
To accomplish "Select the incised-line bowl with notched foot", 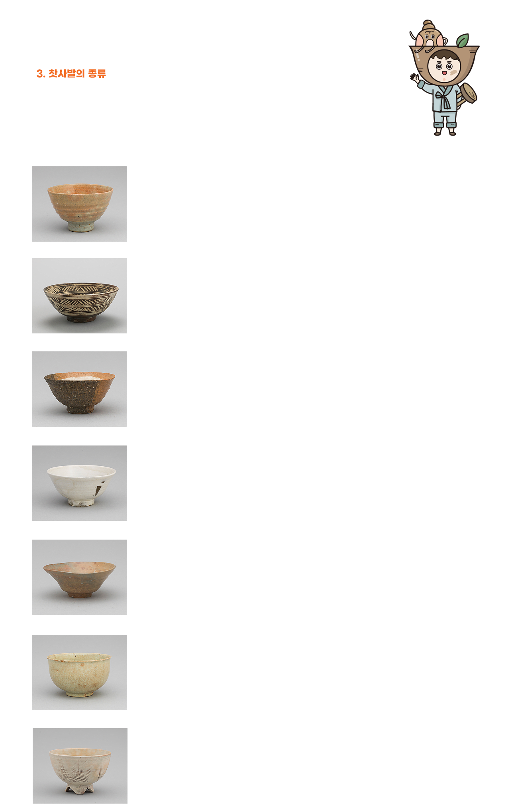I will [80, 766].
